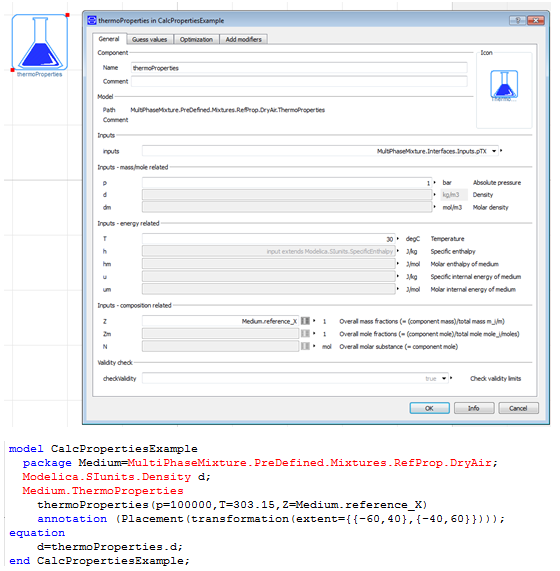The width and height of the screenshot is (560, 571).
Task: Click the flask icon in Icon preview
Action: (x=504, y=84)
